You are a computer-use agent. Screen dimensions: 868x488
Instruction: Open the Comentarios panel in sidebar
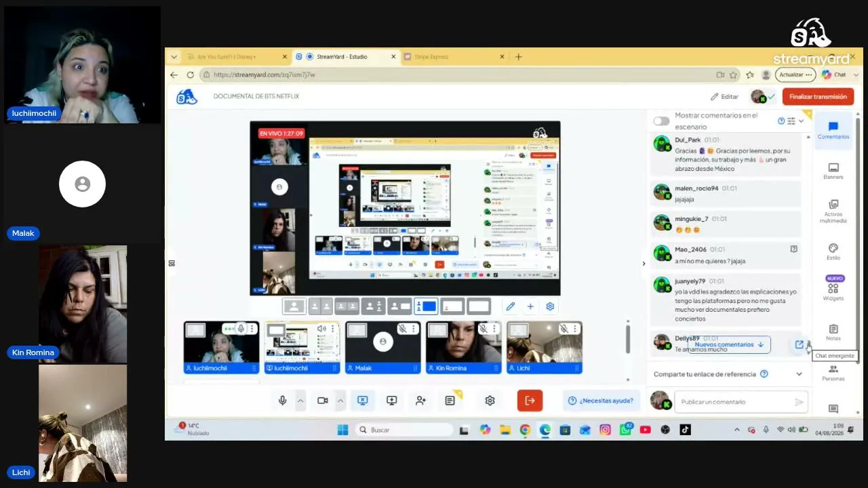(x=833, y=130)
